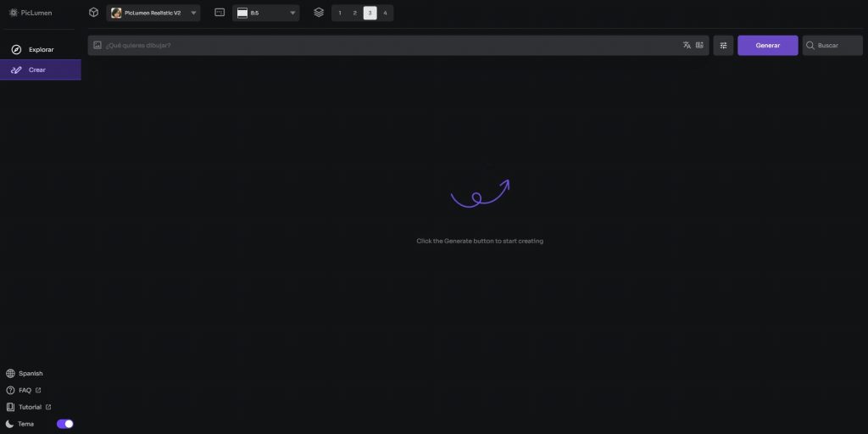Screen dimensions: 868x434
Task: Select image count 4
Action: 385,13
